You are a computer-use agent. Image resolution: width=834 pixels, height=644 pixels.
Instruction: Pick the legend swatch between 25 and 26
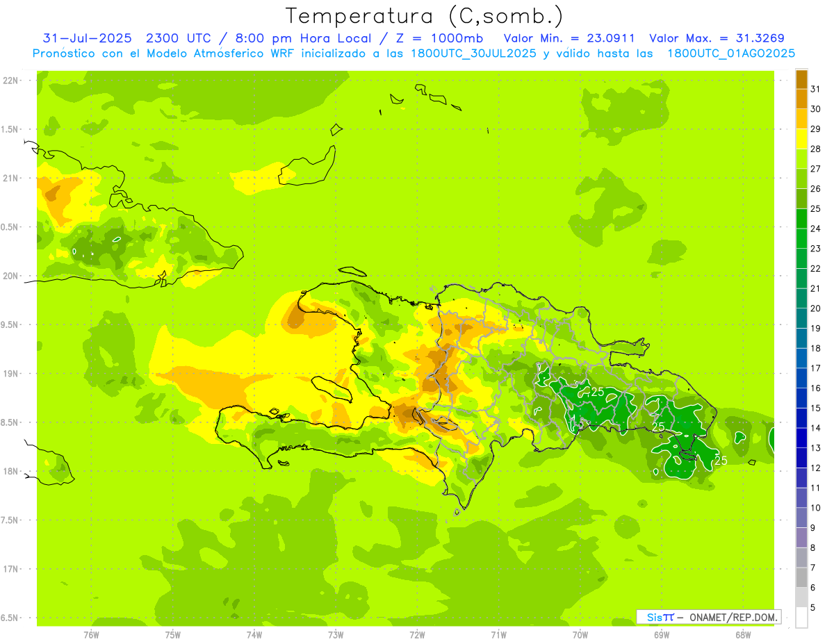pyautogui.click(x=801, y=199)
